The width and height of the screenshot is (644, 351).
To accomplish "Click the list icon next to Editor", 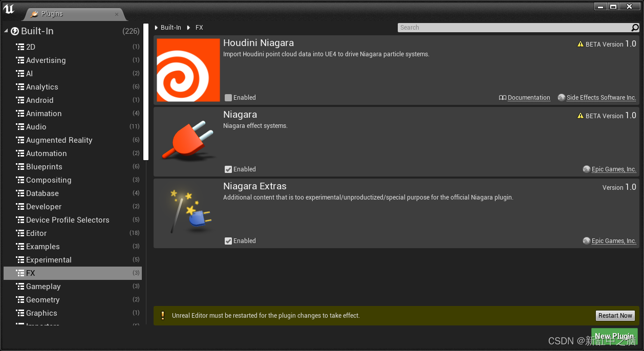I will pos(20,233).
